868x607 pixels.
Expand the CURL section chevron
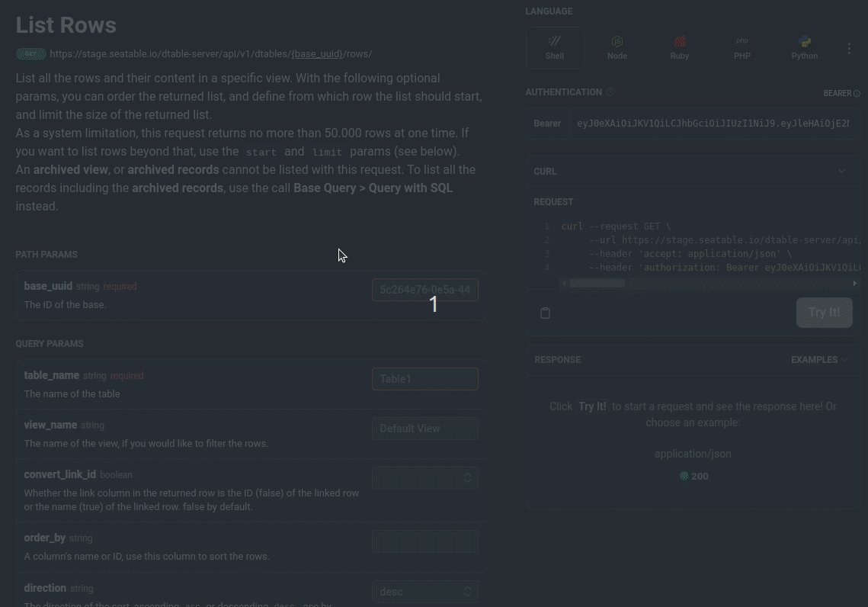pyautogui.click(x=841, y=171)
